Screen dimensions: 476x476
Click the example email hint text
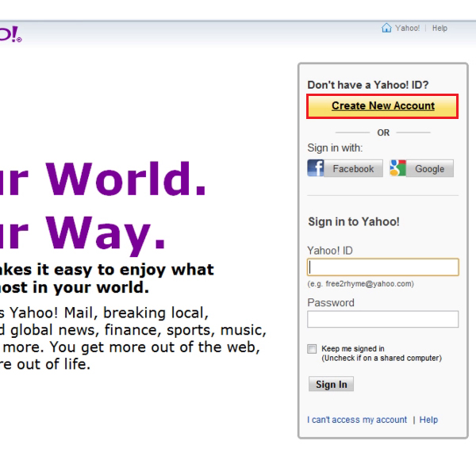(361, 284)
